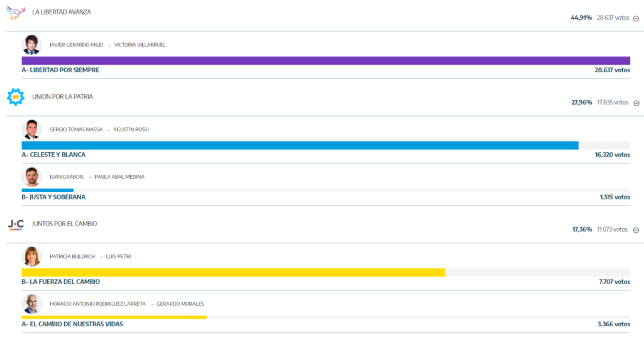Image resolution: width=644 pixels, height=337 pixels.
Task: Click the 17.835 votos party total
Action: point(613,102)
